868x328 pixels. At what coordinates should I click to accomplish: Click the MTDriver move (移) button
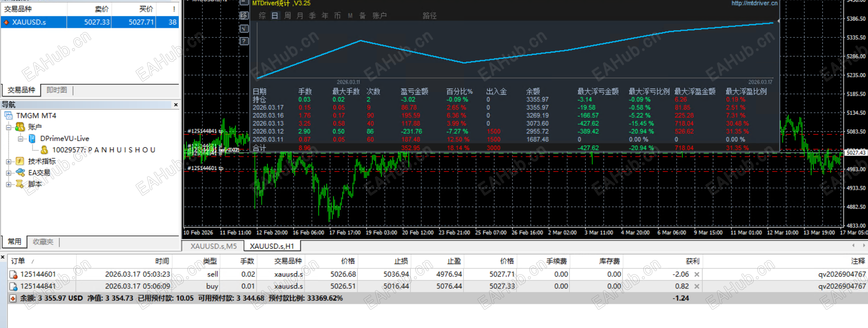[244, 16]
